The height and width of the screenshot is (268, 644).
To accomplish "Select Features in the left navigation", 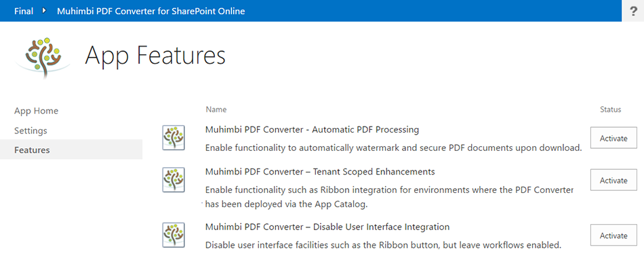I will click(x=71, y=150).
